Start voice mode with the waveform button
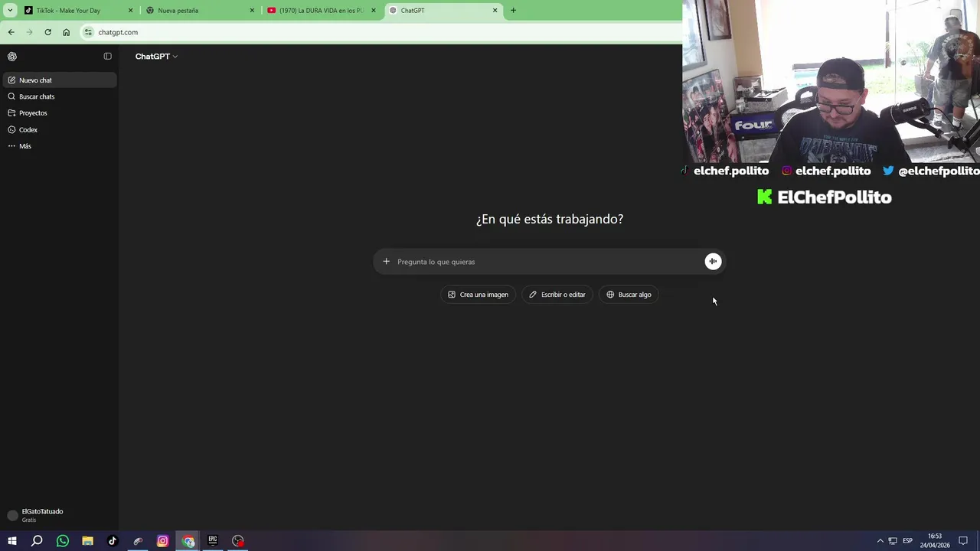The height and width of the screenshot is (551, 980). point(713,262)
